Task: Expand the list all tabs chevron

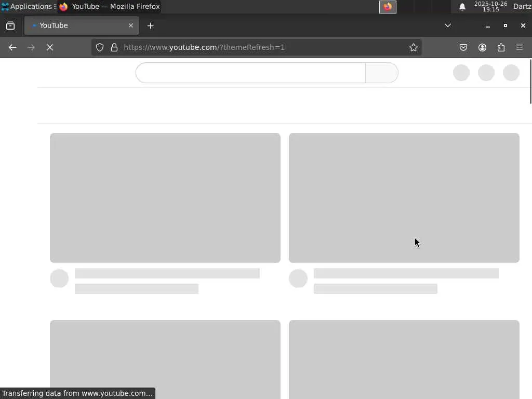Action: tap(448, 25)
